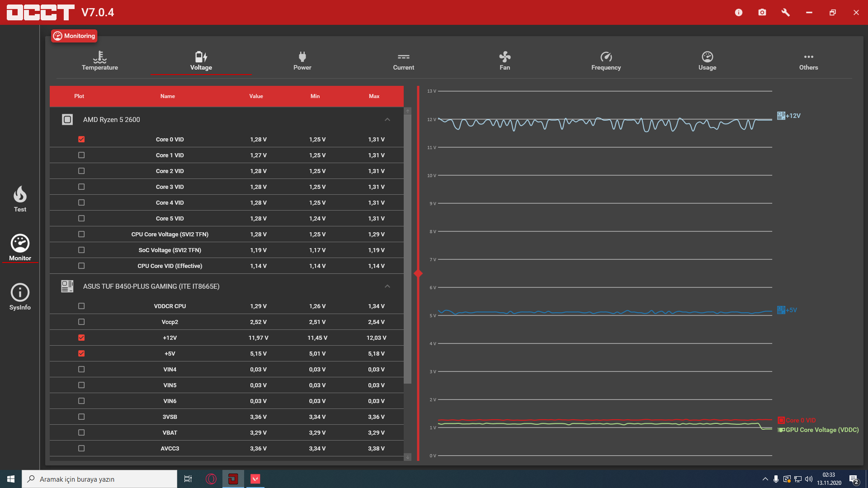Check the Core 4 VID plot checkbox
This screenshot has width=868, height=488.
tap(81, 202)
